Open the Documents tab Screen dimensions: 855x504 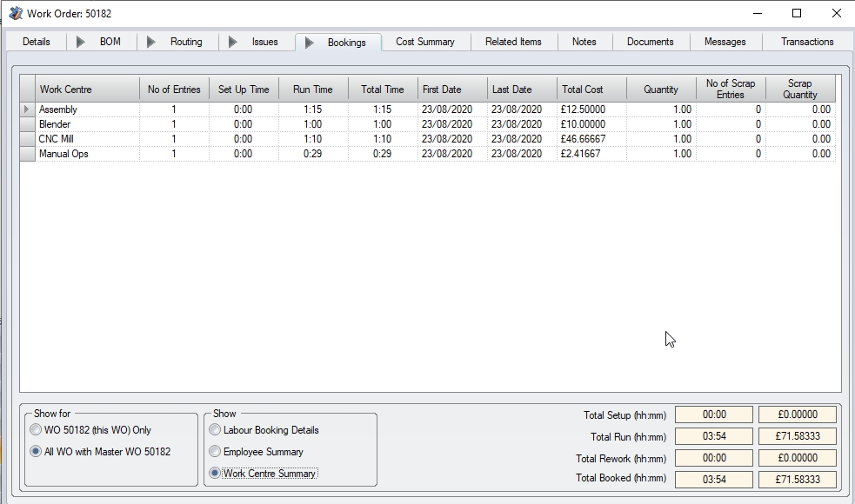(x=650, y=42)
